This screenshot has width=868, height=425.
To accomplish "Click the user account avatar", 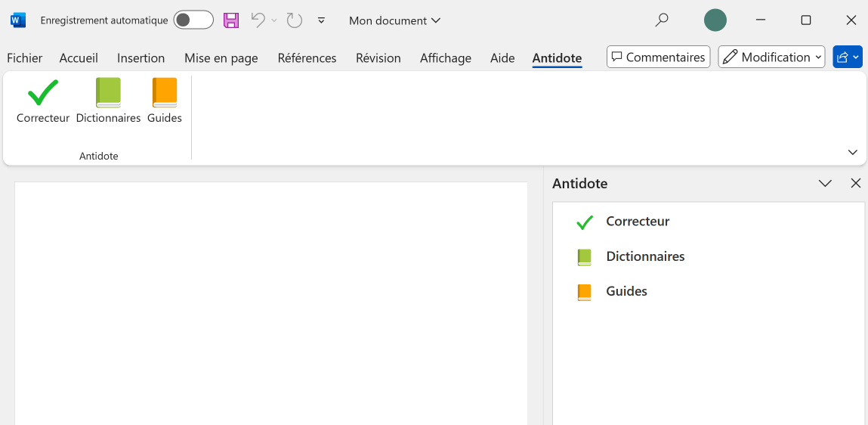I will 715,20.
